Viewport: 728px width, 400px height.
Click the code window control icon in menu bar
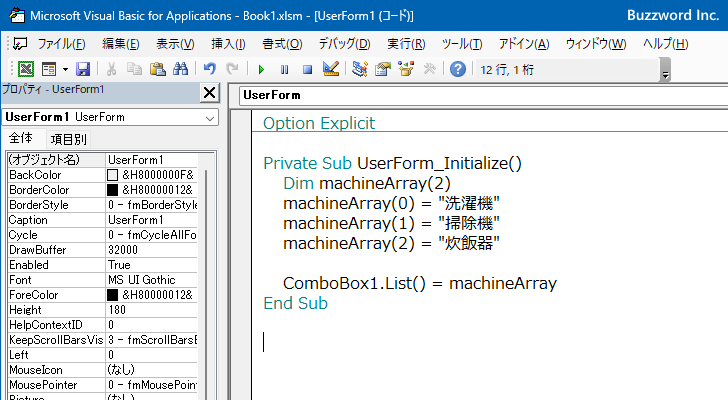(x=20, y=44)
